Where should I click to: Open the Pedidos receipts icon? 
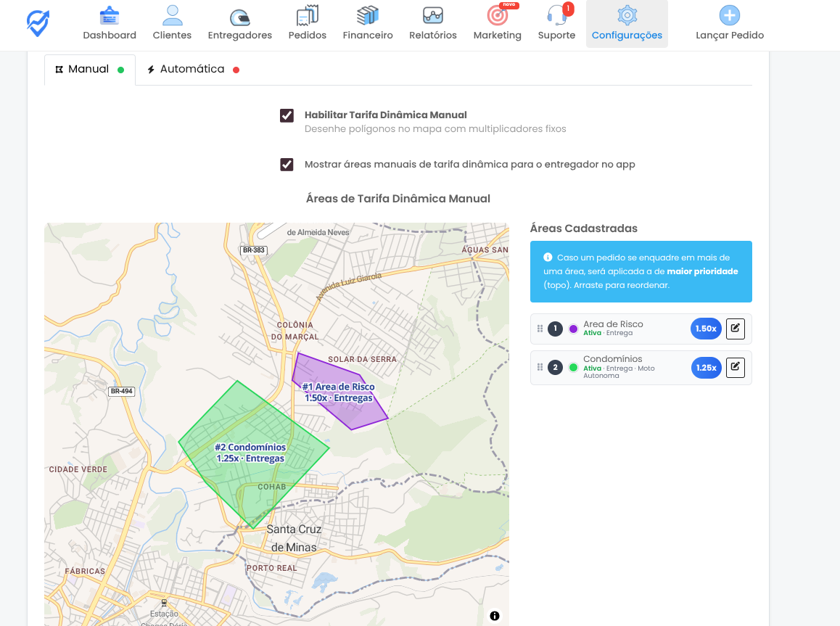click(307, 17)
